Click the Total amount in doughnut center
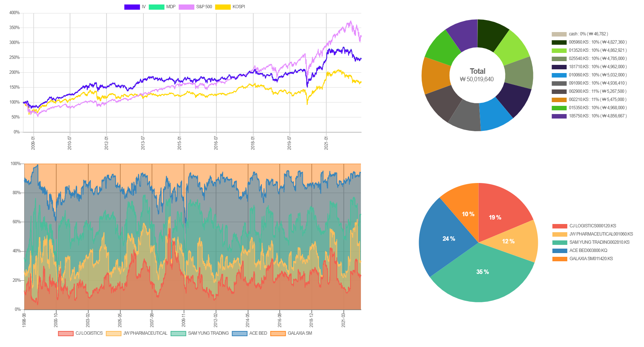This screenshot has height=347, width=644. pos(477,79)
